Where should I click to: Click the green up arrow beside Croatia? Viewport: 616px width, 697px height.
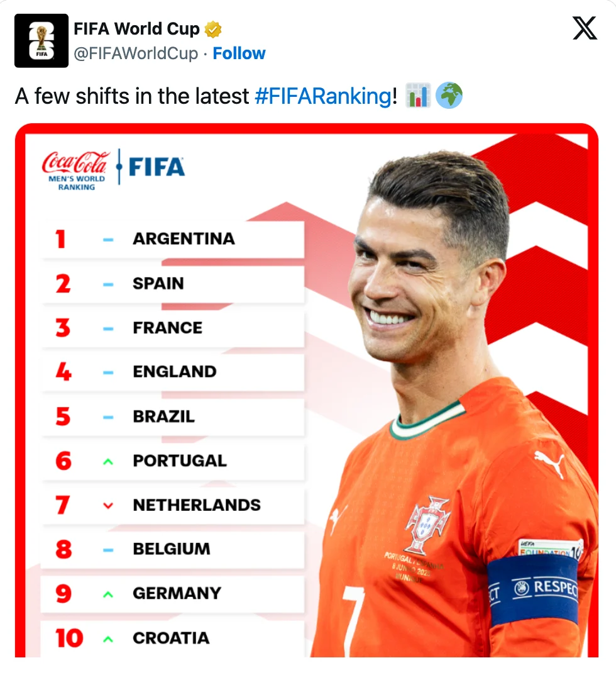pyautogui.click(x=108, y=639)
